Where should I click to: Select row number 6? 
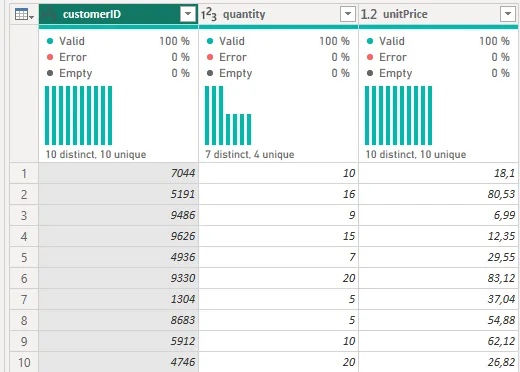24,278
